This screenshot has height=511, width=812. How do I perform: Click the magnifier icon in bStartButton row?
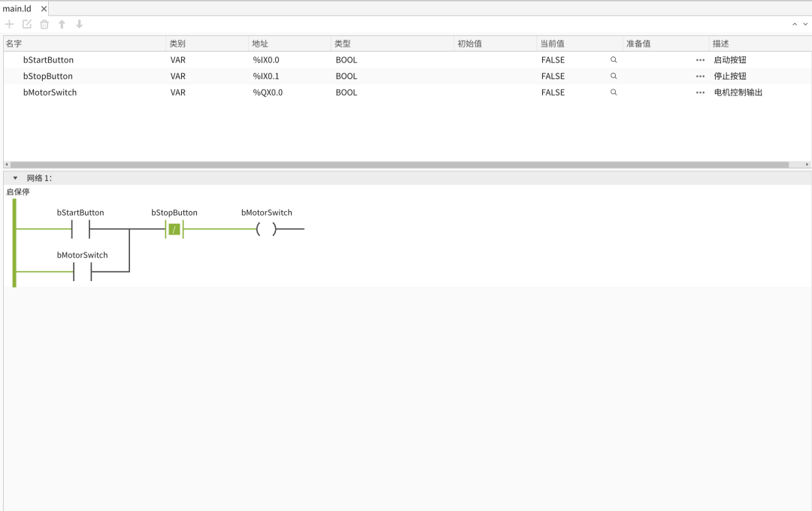click(x=614, y=60)
